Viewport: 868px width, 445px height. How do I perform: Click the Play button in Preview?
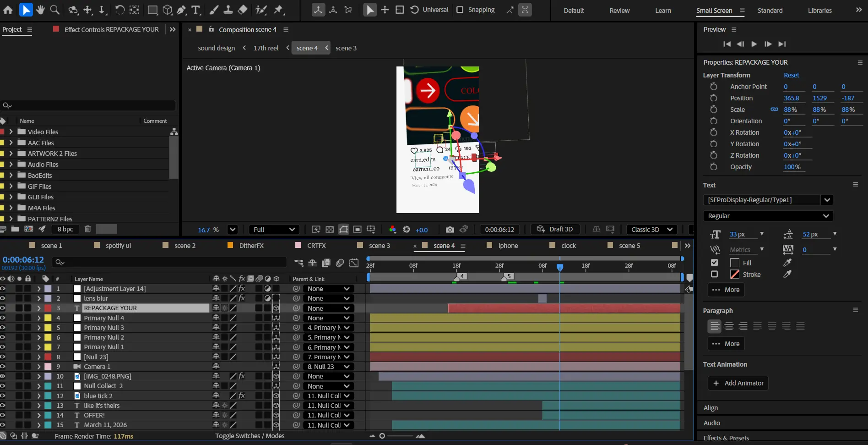(754, 44)
